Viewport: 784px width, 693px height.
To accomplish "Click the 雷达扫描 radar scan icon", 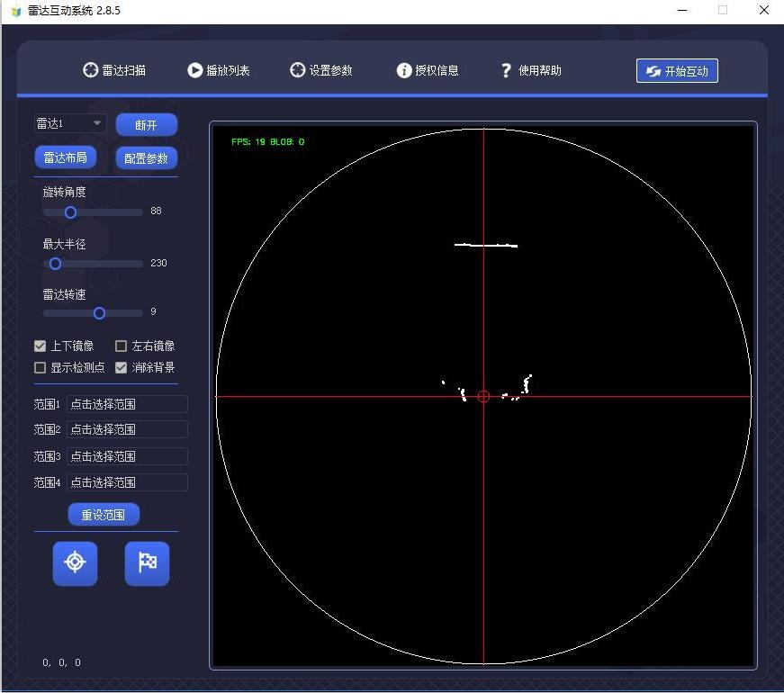I will [90, 70].
